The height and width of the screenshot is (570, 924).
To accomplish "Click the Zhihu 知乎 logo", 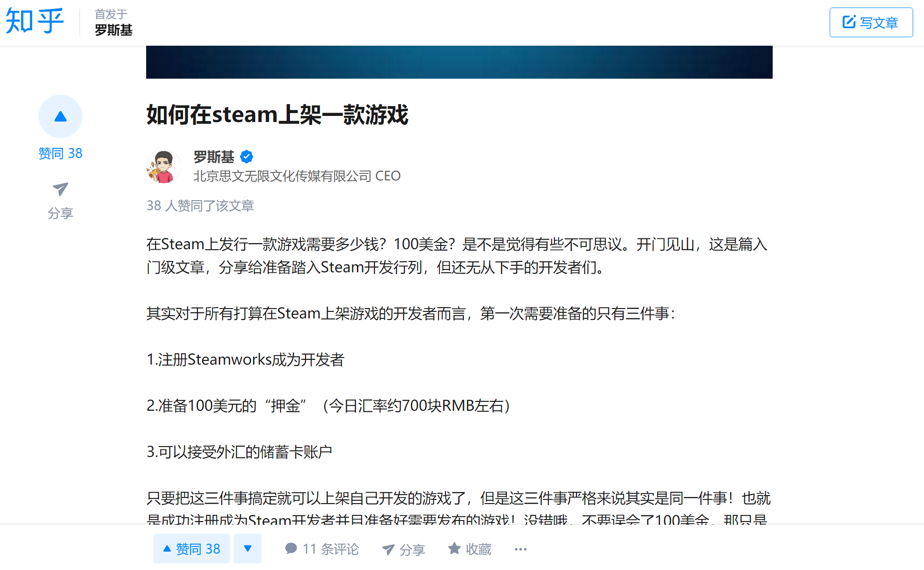I will 35,21.
